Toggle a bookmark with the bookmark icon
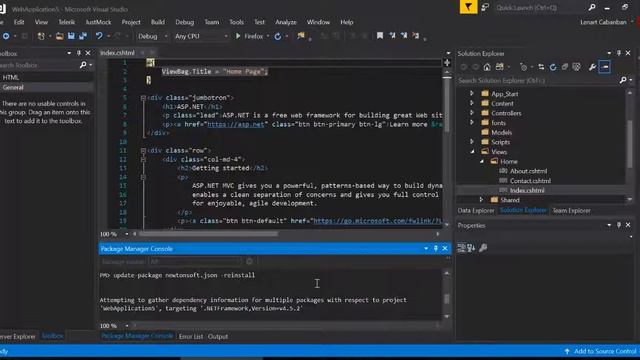640x360 pixels. click(x=380, y=36)
